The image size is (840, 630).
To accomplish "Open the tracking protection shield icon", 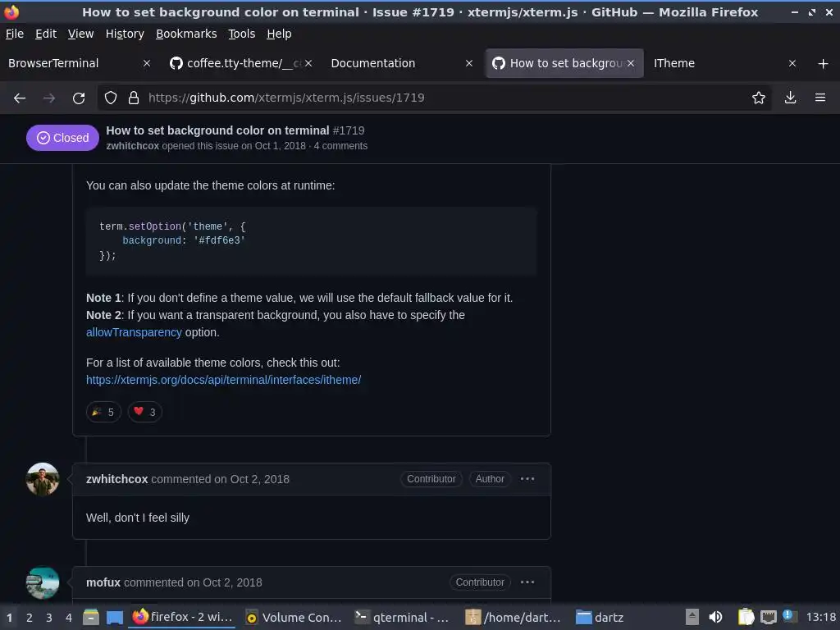I will coord(111,98).
